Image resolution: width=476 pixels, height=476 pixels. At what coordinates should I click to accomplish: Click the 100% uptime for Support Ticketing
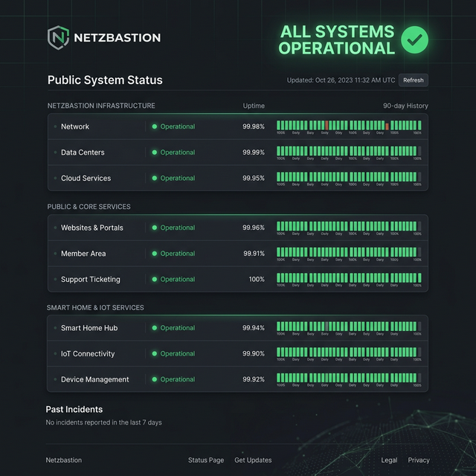pos(257,280)
